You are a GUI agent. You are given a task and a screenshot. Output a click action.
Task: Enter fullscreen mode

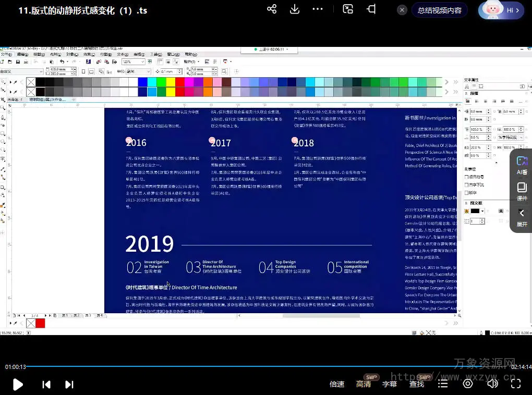(516, 384)
